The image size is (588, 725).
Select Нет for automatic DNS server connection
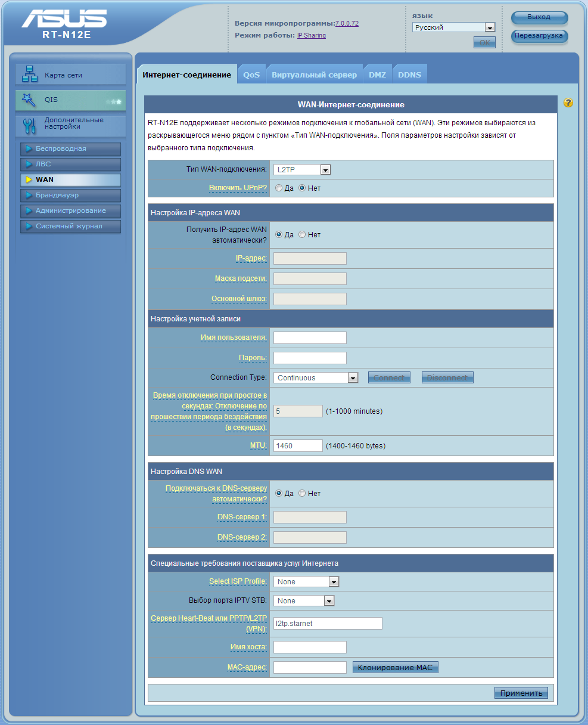[302, 494]
